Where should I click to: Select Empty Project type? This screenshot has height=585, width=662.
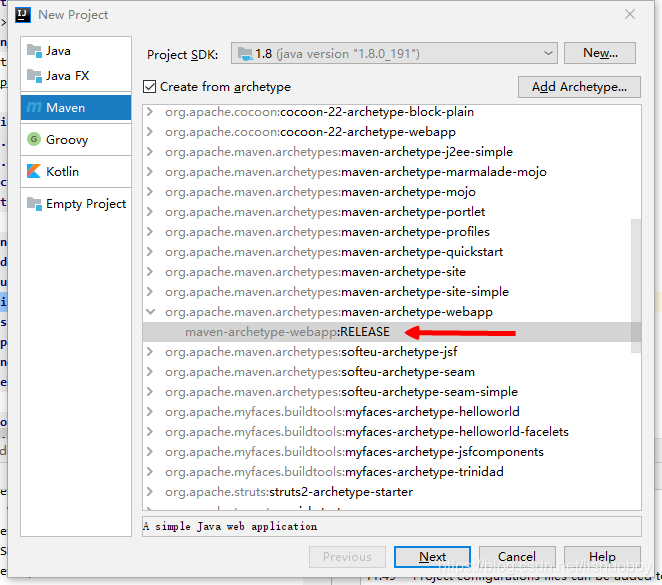tap(76, 204)
